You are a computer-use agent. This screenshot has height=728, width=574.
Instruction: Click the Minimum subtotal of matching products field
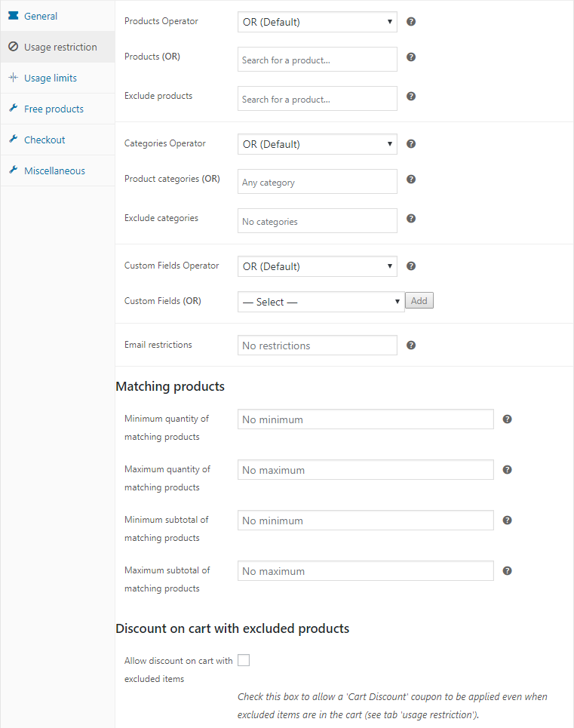(x=365, y=520)
